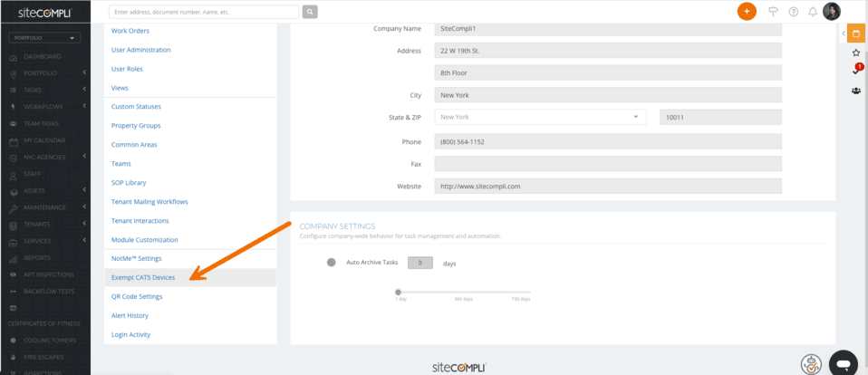868x375 pixels.
Task: Click the ZIP code field 10011
Action: (x=720, y=117)
